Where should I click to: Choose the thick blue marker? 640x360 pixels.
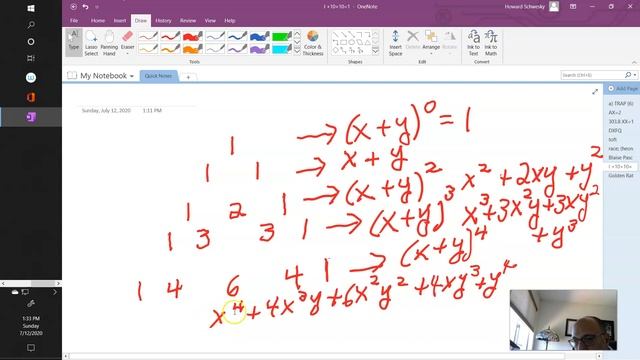[260, 36]
